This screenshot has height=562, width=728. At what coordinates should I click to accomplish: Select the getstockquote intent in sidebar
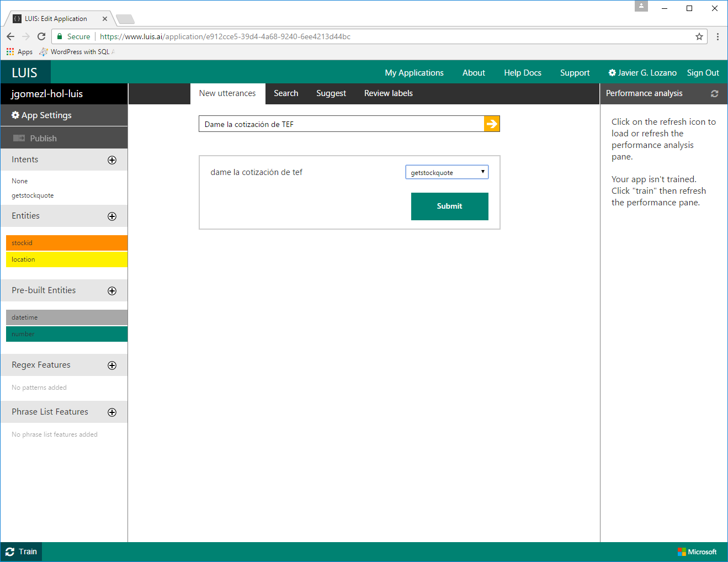click(x=33, y=195)
